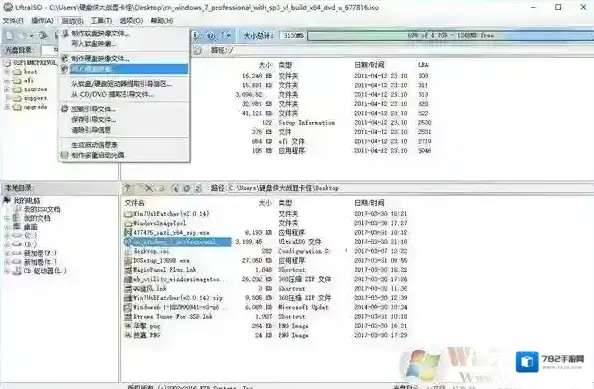The image size is (594, 389).
Task: Select Win7UsbPatcher(v2.0.14) folder row
Action: pos(266,214)
